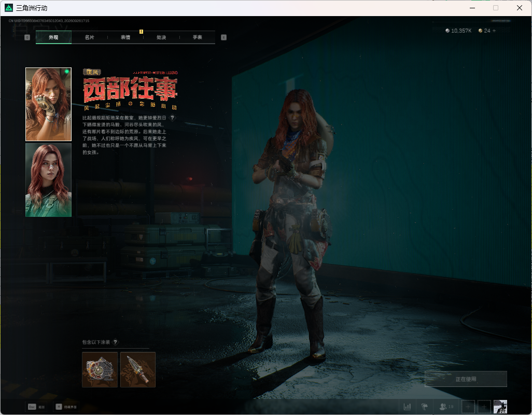Click the 三角洲行动 app icon in title bar
This screenshot has width=532, height=415.
coord(9,8)
